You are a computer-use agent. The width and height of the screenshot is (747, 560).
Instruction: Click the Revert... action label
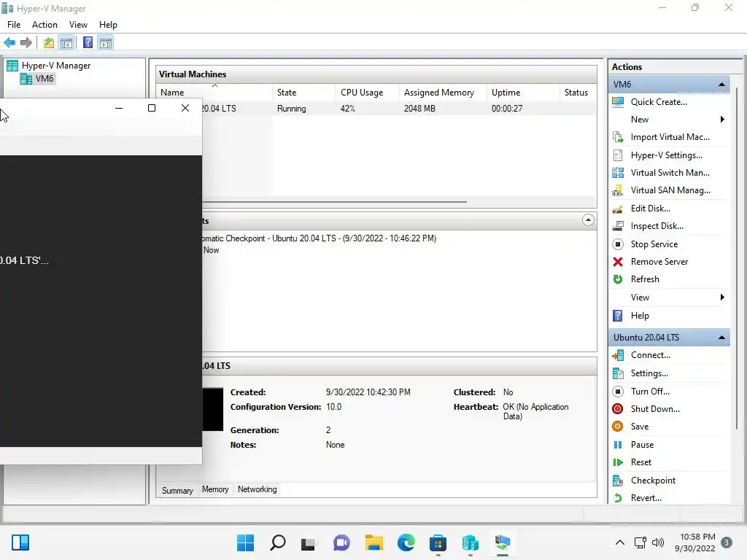point(646,498)
